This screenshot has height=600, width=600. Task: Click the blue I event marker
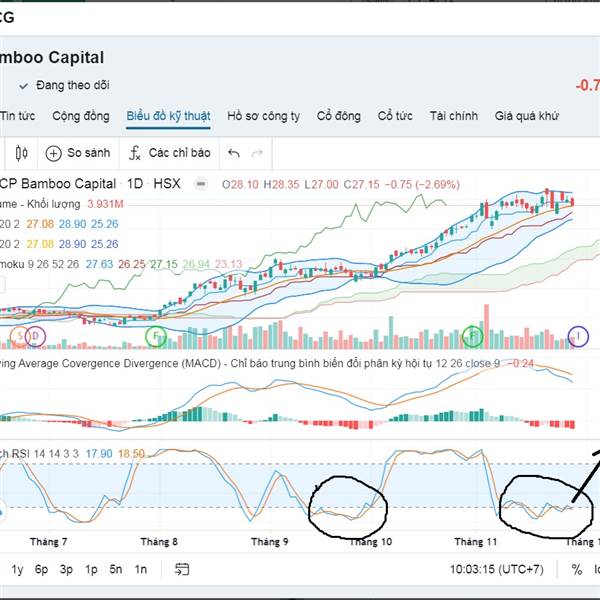[x=578, y=336]
